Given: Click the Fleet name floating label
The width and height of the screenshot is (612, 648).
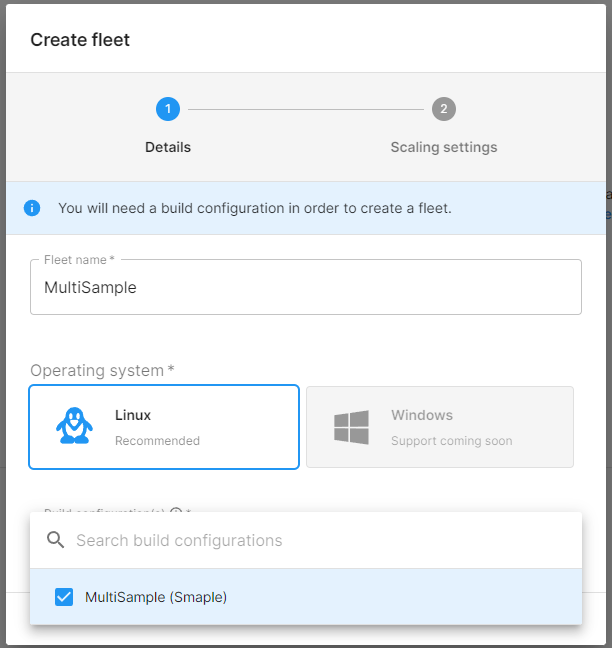Looking at the screenshot, I should (79, 260).
